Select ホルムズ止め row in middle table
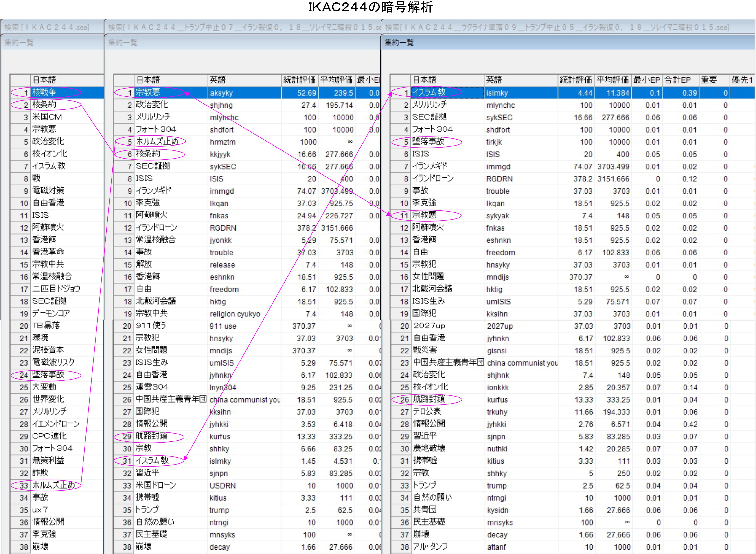756x554 pixels. [157, 142]
